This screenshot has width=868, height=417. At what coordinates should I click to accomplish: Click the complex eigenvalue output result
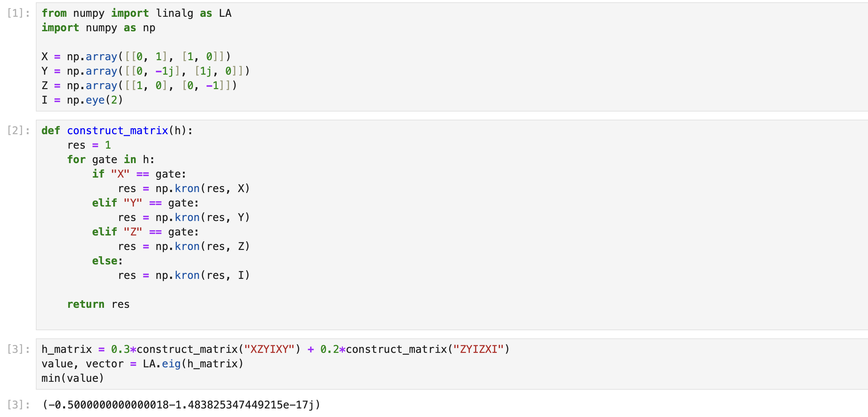[181, 405]
